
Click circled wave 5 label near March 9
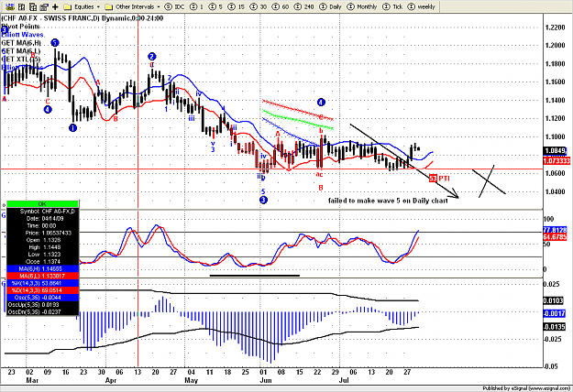click(x=54, y=43)
